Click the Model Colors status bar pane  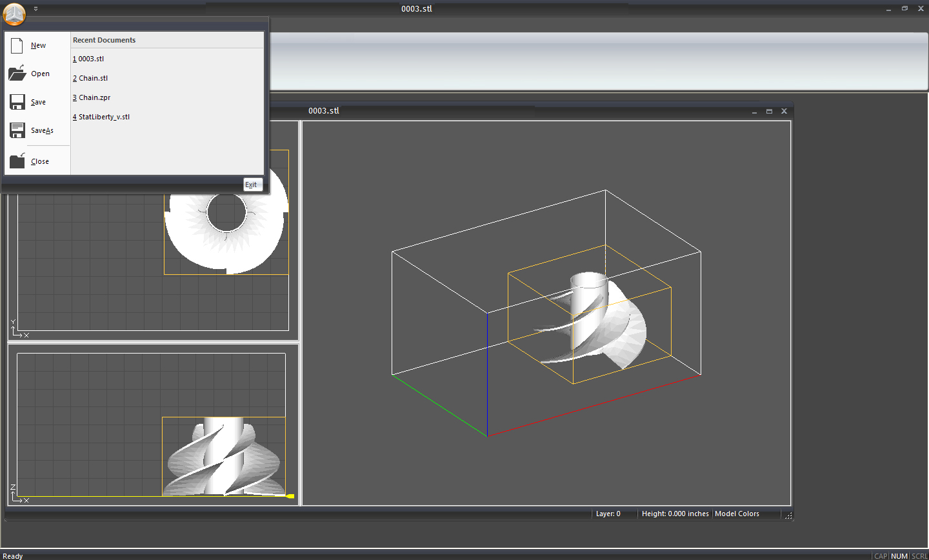(x=737, y=514)
